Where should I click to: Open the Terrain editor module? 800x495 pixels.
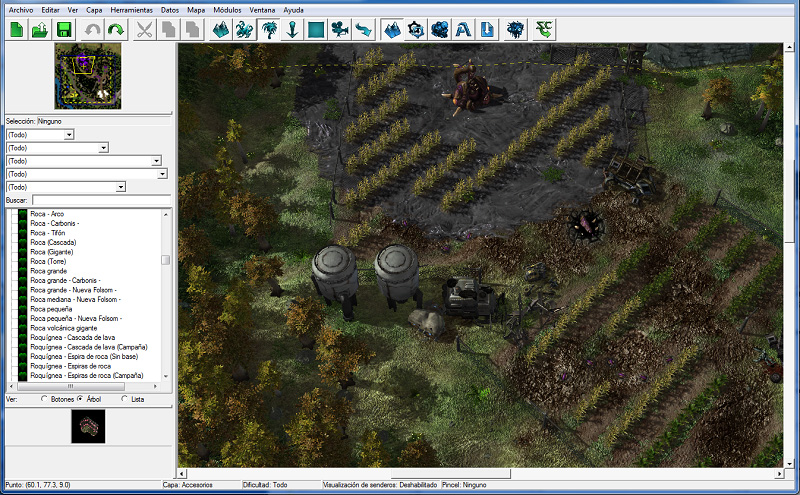click(392, 30)
